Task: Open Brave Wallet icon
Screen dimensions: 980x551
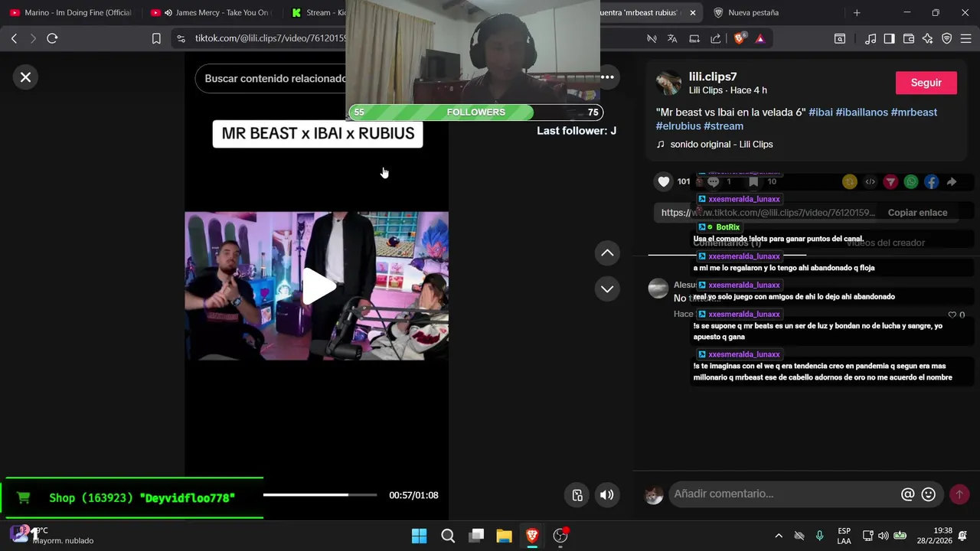Action: (909, 38)
